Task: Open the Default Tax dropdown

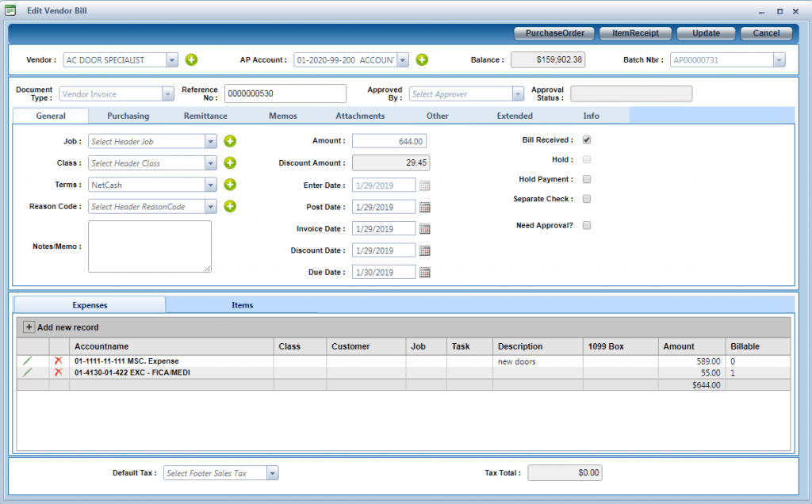Action: (272, 473)
